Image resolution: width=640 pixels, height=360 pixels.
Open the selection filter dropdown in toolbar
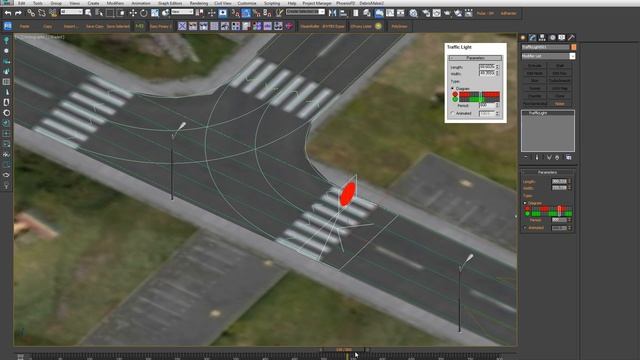click(71, 12)
